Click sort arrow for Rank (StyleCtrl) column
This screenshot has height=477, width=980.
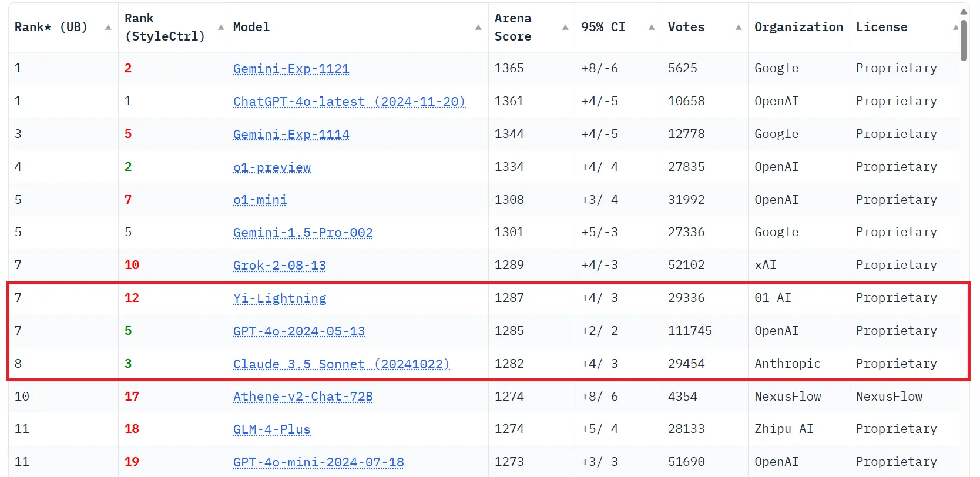click(221, 28)
